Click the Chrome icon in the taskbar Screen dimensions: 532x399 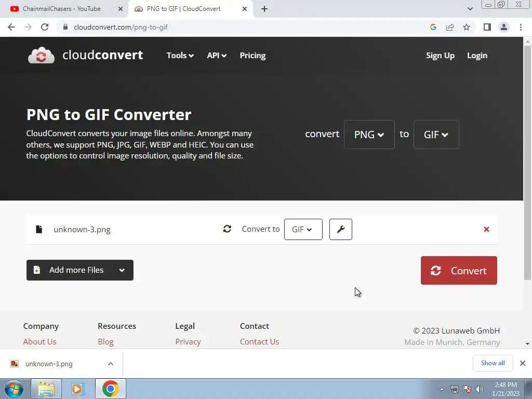pyautogui.click(x=111, y=389)
